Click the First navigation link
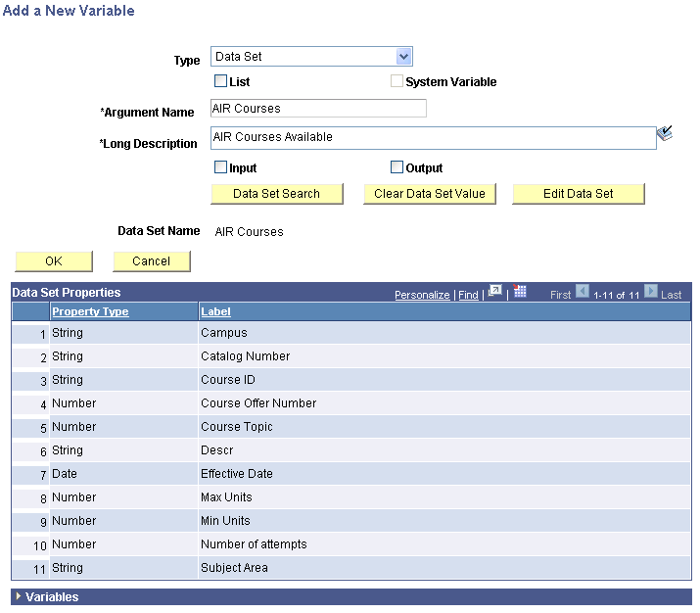The image size is (700, 613). 560,295
